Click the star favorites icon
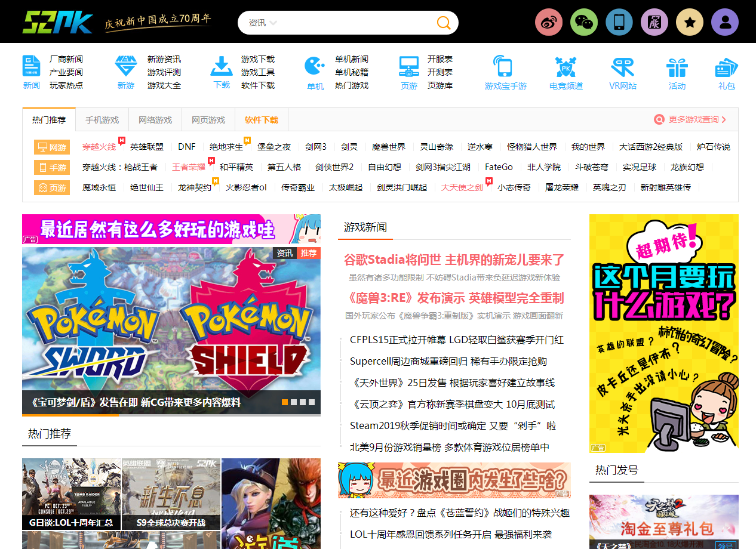756x549 pixels. [x=690, y=23]
